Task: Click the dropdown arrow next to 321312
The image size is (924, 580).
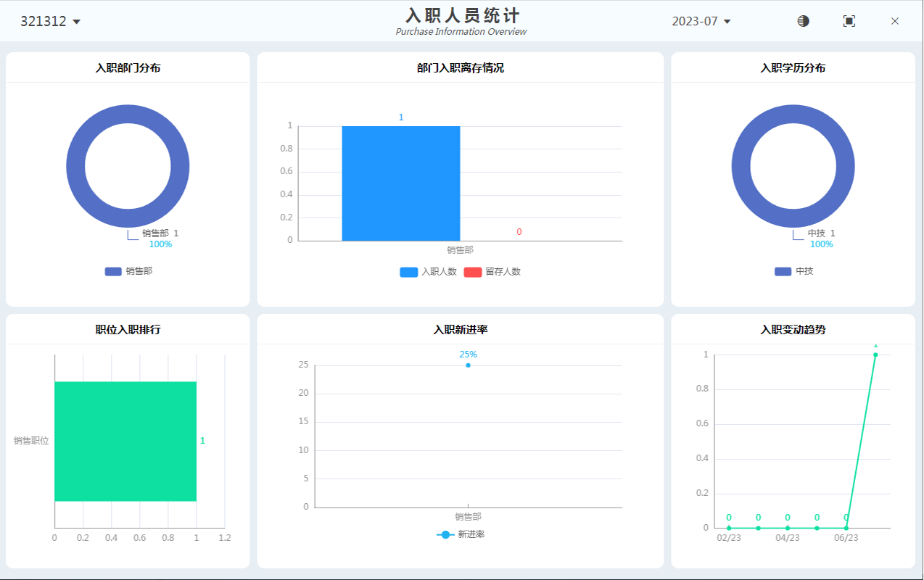Action: [x=76, y=21]
